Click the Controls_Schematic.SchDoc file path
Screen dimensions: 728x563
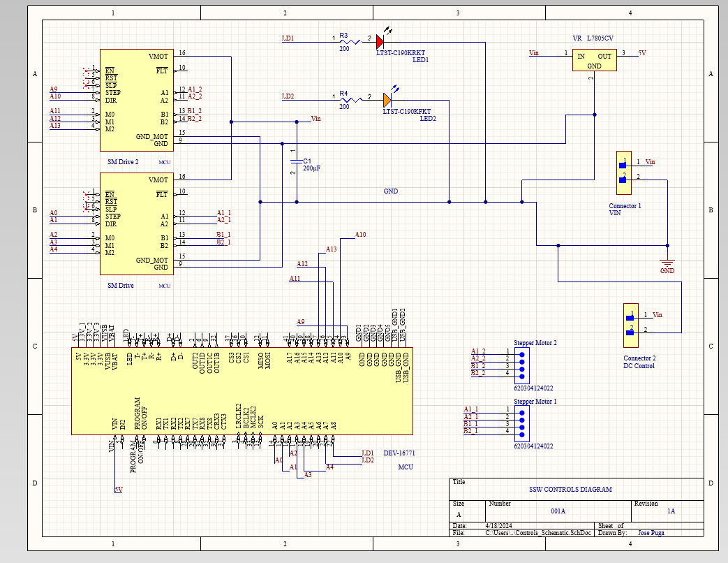pos(538,533)
